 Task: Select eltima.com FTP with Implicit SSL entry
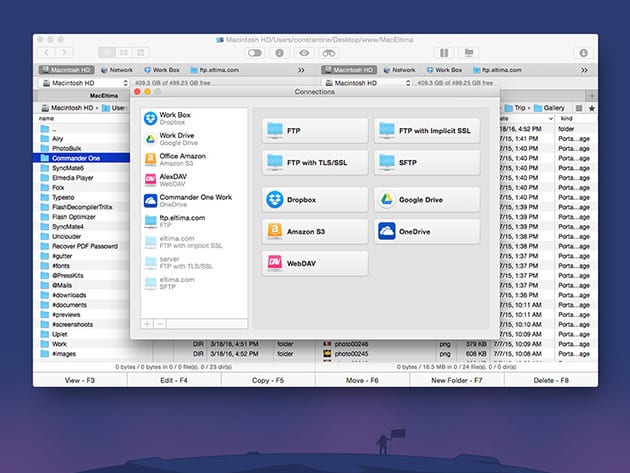[194, 242]
